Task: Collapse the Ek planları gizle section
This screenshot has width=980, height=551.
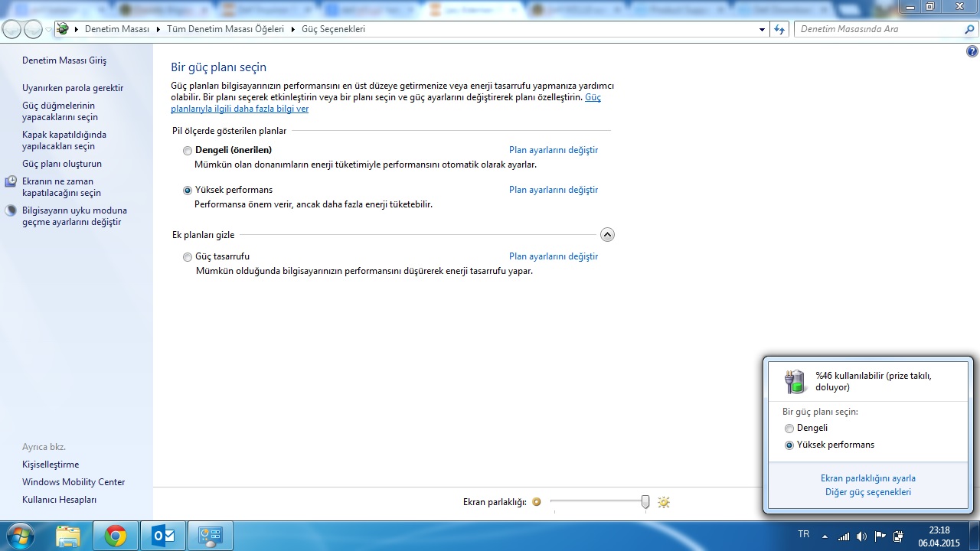Action: pos(607,235)
